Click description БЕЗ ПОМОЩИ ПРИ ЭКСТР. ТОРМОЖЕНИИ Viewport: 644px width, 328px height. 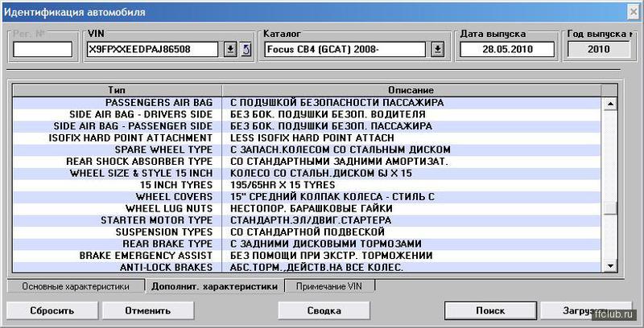pos(331,256)
